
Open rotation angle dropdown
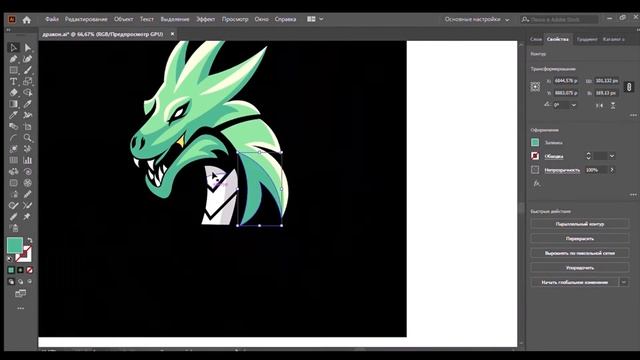tap(573, 105)
